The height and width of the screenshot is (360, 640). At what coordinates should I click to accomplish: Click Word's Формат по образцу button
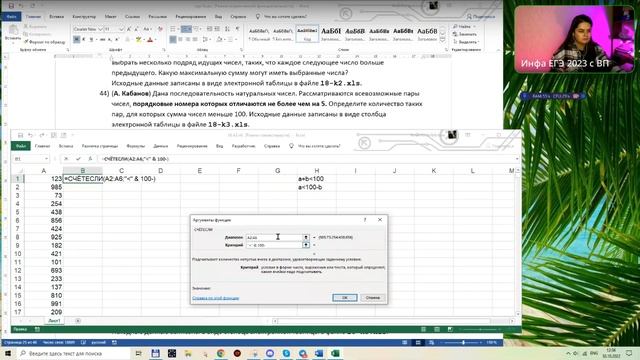tap(44, 42)
